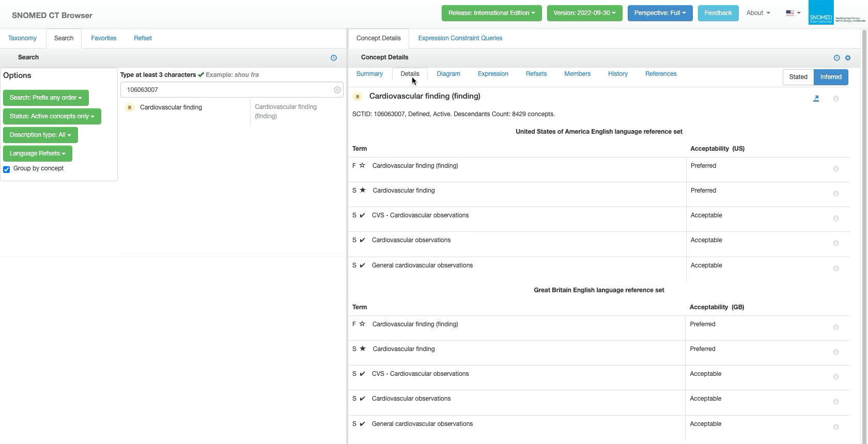Select Cardiovascular finding search result

click(171, 107)
